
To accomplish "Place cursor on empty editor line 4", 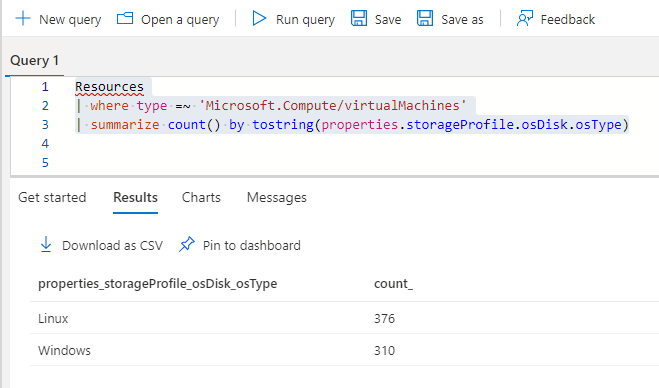I will click(x=336, y=144).
